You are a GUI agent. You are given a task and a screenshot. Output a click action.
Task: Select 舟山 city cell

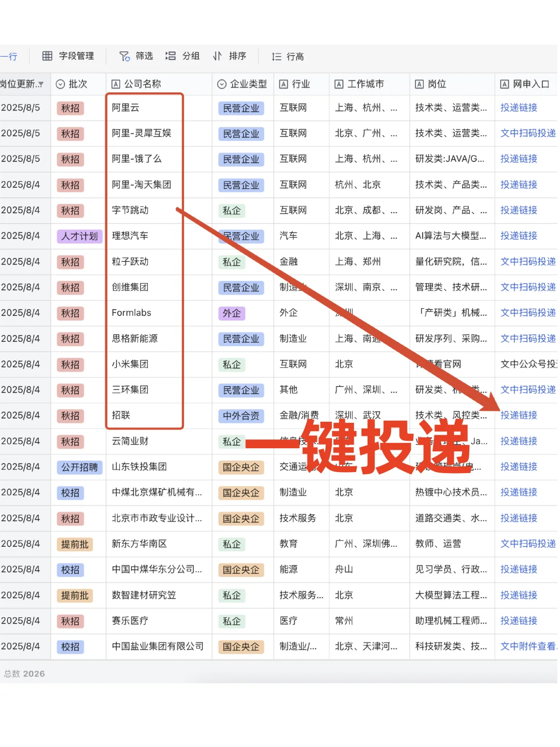coord(369,570)
